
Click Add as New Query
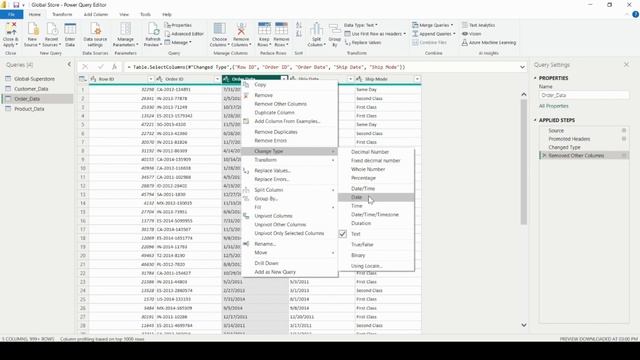point(275,272)
